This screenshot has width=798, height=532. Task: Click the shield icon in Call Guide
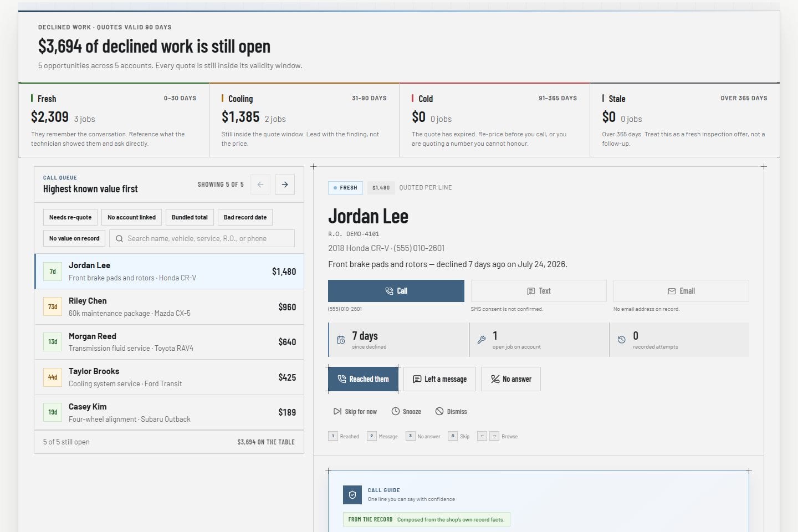click(x=352, y=495)
